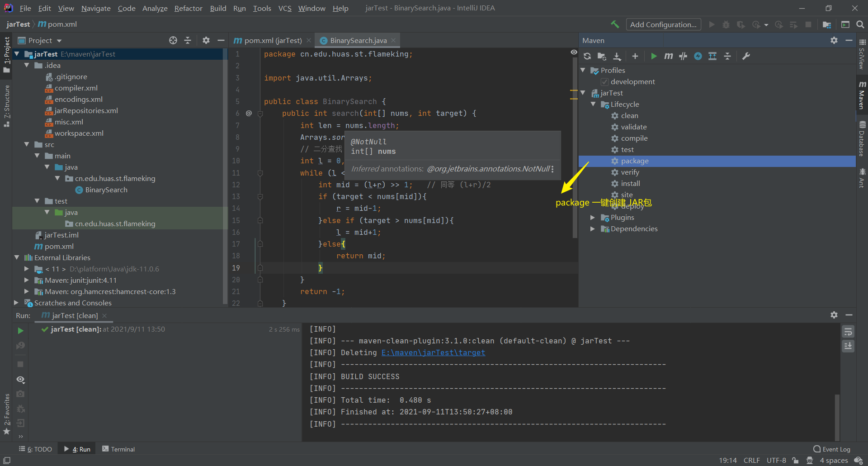Toggle Maven offline mode
Image resolution: width=868 pixels, height=466 pixels.
(x=683, y=56)
